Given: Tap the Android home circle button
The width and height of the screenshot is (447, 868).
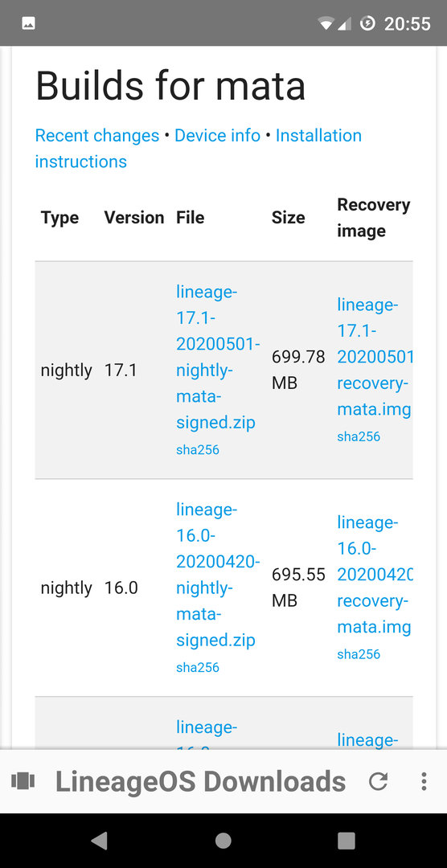Looking at the screenshot, I should 223,841.
